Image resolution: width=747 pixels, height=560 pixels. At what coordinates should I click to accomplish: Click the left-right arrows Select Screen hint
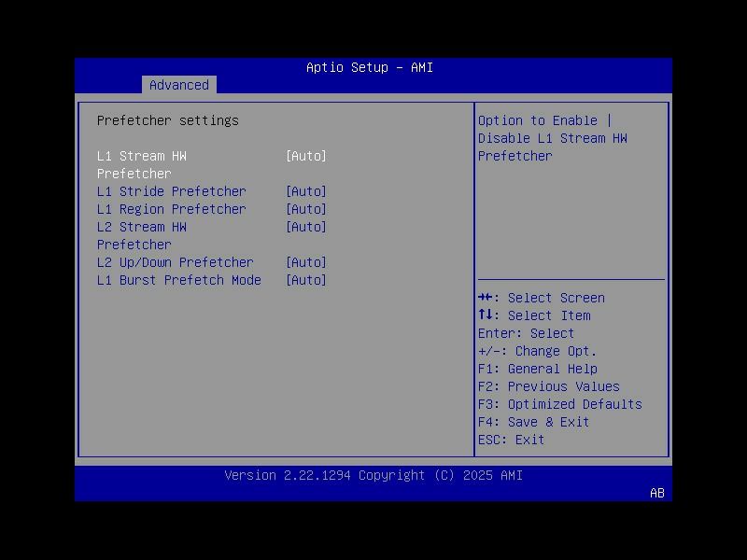[x=542, y=298]
